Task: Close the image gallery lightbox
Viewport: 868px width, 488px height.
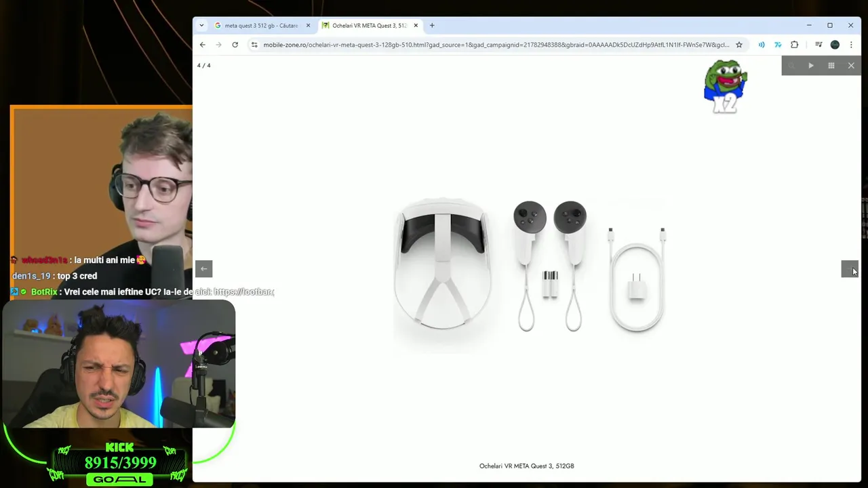Action: [851, 66]
